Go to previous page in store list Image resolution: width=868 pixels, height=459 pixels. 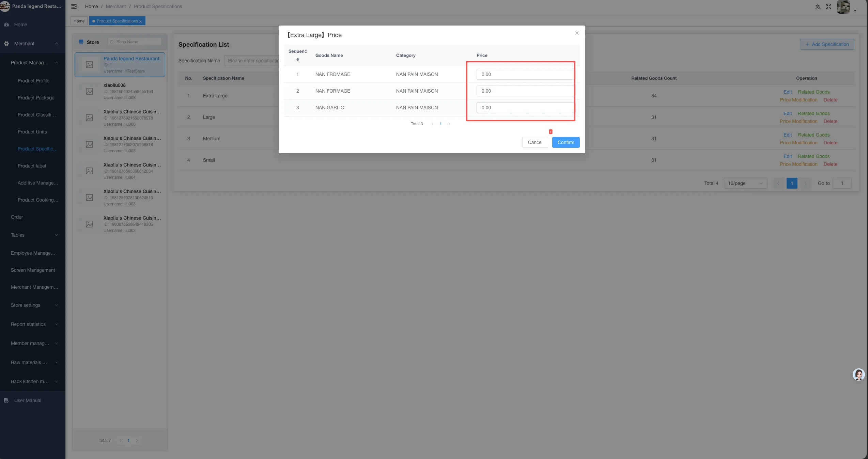[120, 441]
